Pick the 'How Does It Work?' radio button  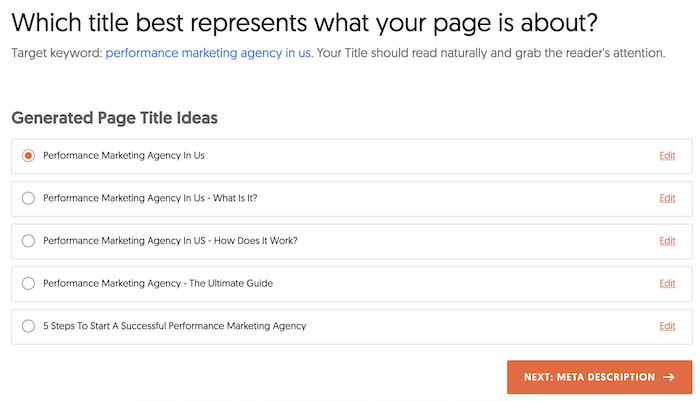pyautogui.click(x=28, y=240)
